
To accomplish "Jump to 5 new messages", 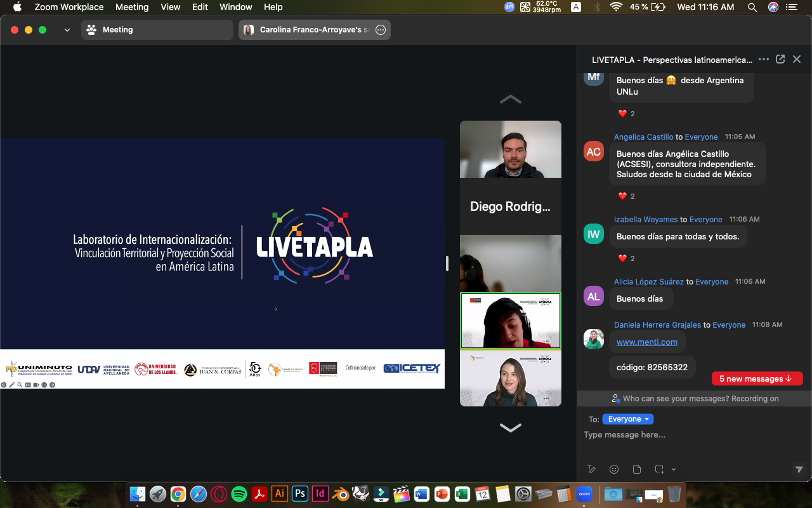I will click(x=757, y=379).
